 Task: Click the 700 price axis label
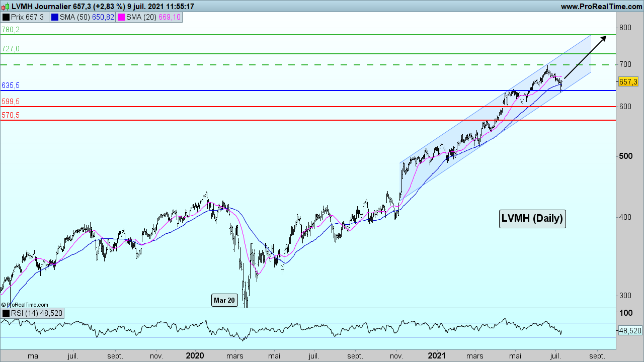(x=625, y=64)
